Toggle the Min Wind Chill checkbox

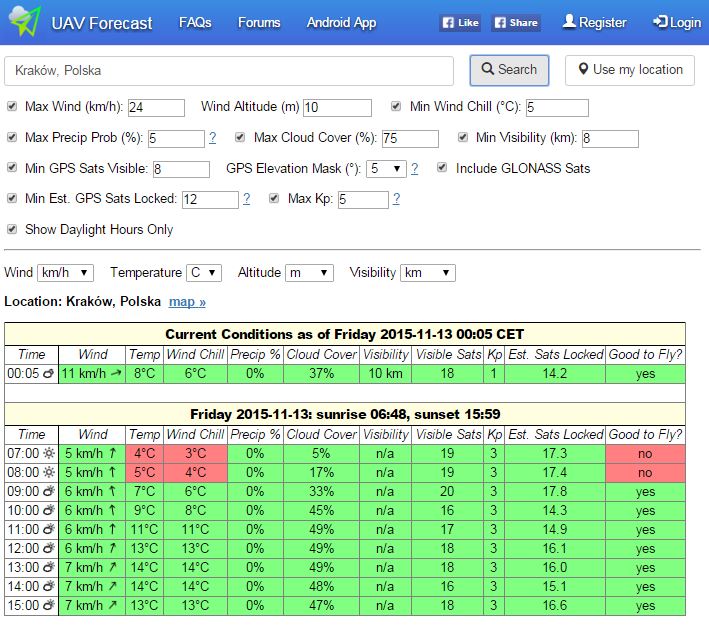coord(396,106)
